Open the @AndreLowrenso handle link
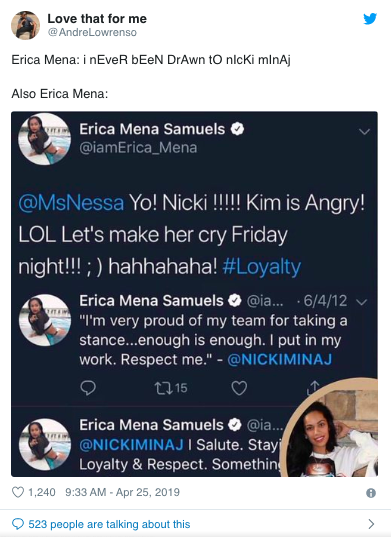391x537 pixels. [92, 32]
